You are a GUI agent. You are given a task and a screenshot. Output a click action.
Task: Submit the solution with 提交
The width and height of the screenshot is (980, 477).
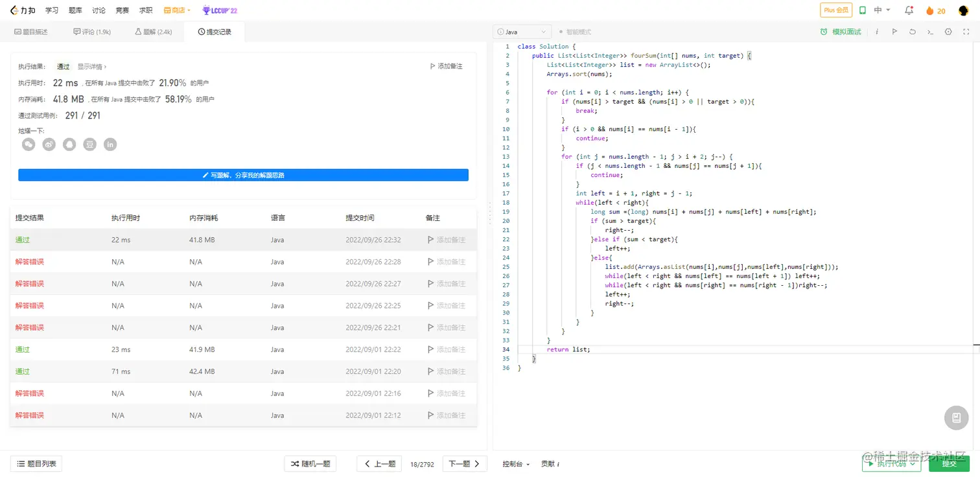click(x=949, y=463)
